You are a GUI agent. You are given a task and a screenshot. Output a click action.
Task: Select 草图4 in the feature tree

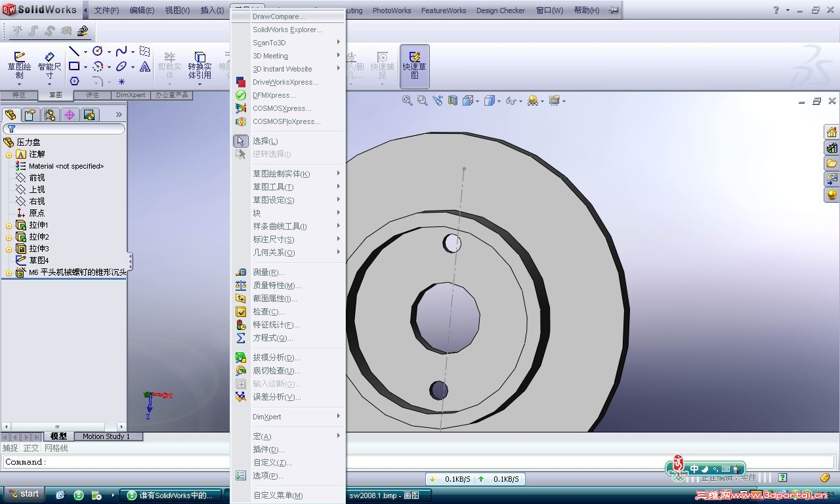coord(37,260)
